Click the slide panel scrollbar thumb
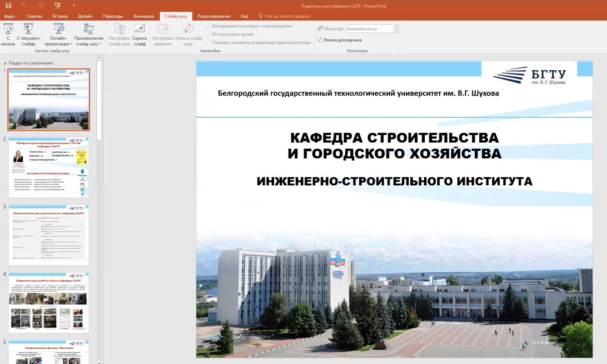Screen dimensions: 607x364 click(x=99, y=101)
